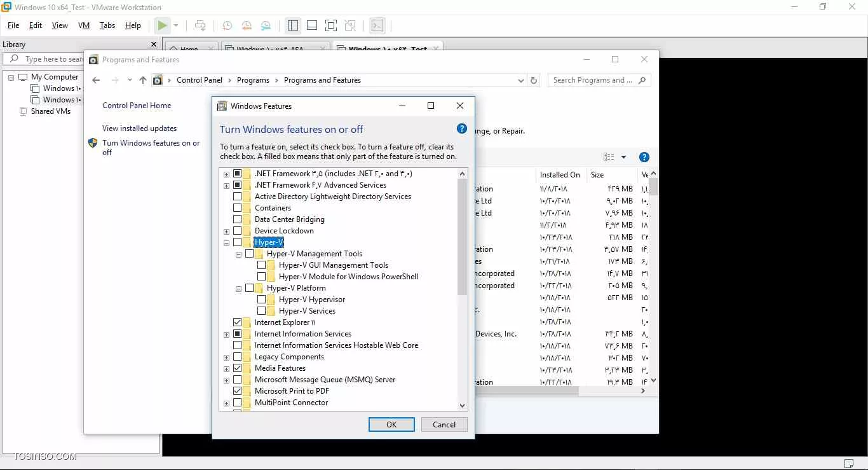Open the snapshot manager icon
Image resolution: width=868 pixels, height=470 pixels.
pos(266,25)
